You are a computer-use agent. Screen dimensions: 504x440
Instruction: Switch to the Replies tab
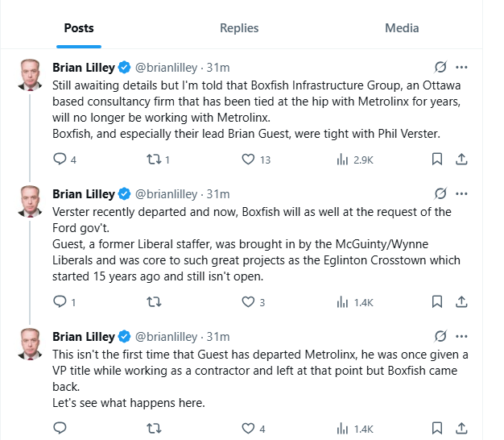coord(239,27)
